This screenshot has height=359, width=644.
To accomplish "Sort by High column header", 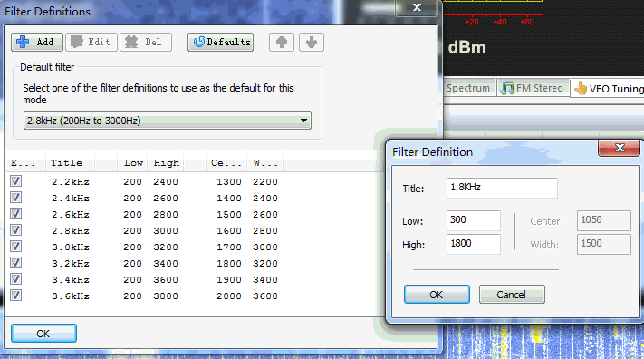I will click(167, 163).
